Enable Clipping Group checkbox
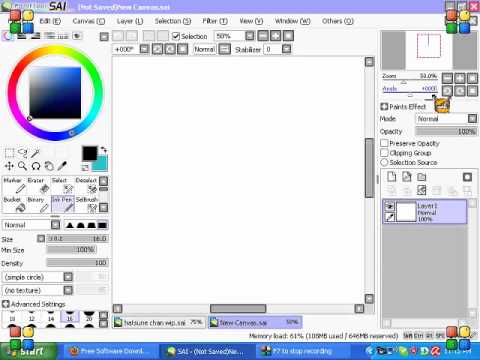Screen dimensions: 480x360 coord(384,153)
